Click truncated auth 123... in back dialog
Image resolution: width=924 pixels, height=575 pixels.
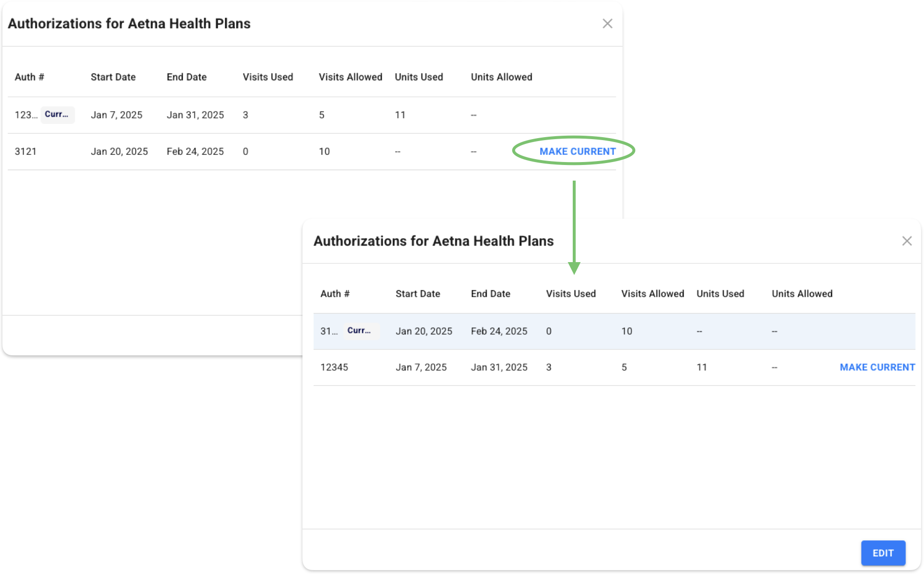coord(26,115)
